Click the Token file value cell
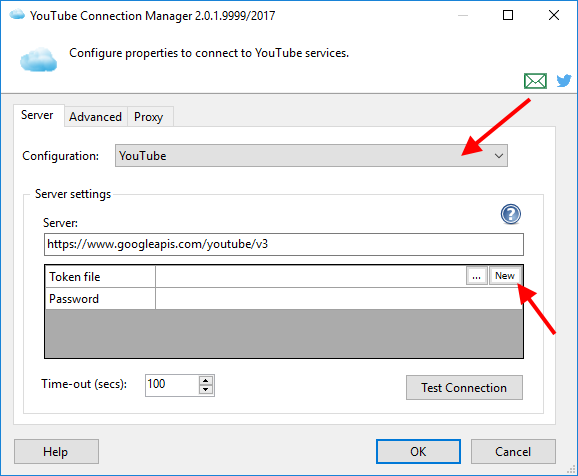 (x=310, y=276)
